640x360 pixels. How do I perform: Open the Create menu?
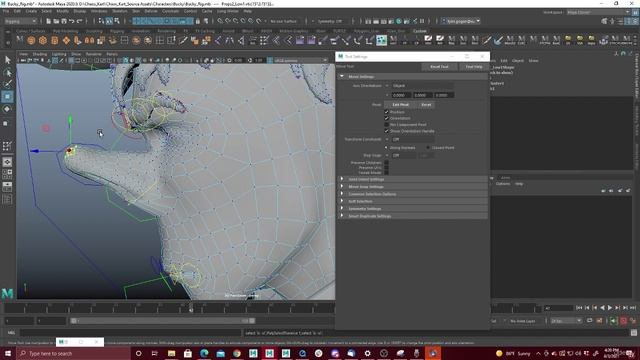[31, 11]
